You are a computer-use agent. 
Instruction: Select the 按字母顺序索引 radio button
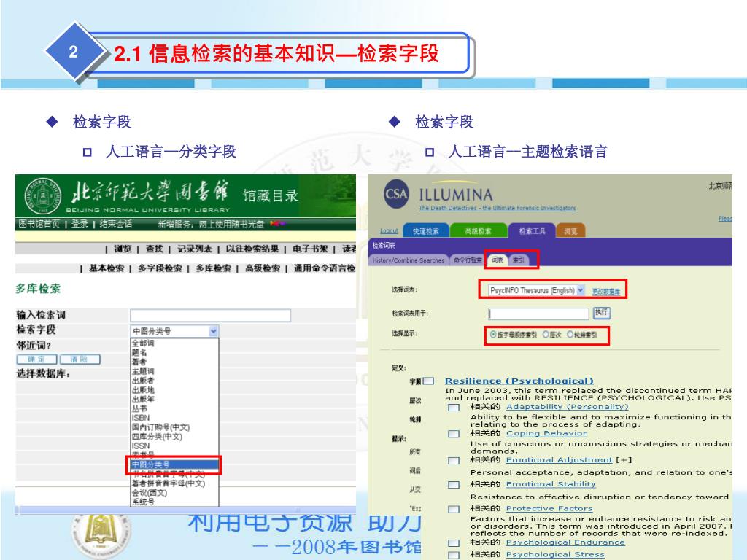(x=493, y=335)
